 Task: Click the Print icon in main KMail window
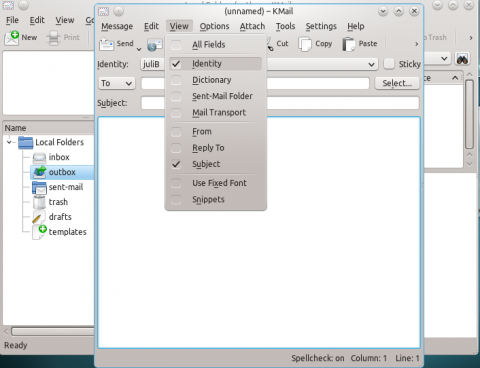pos(53,38)
